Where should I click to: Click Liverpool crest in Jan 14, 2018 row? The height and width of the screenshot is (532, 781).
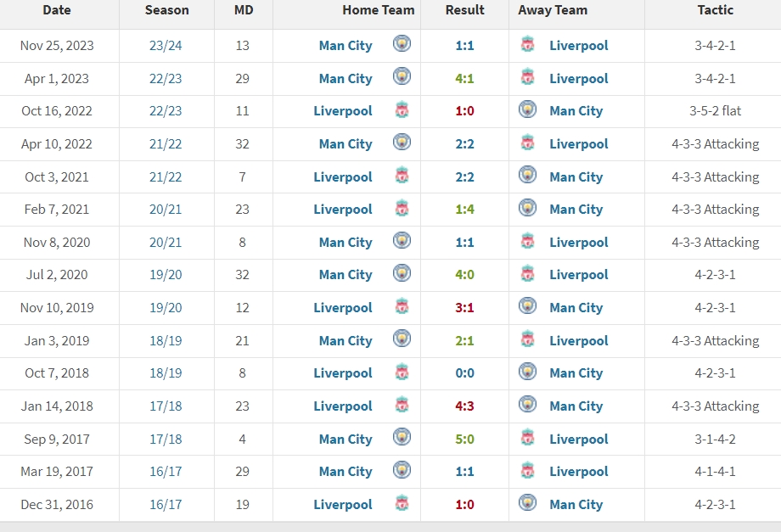click(x=402, y=406)
